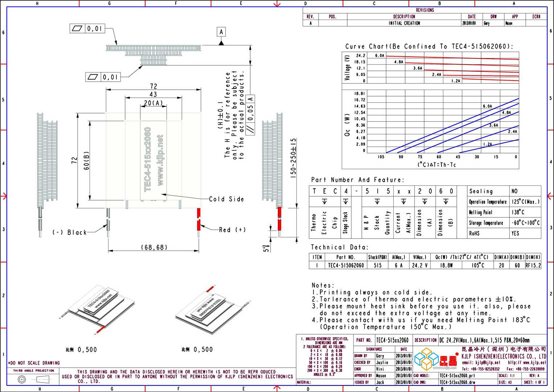Click the upper flatness 0,01 tolerance frame
This screenshot has width=554, height=392.
pyautogui.click(x=87, y=28)
